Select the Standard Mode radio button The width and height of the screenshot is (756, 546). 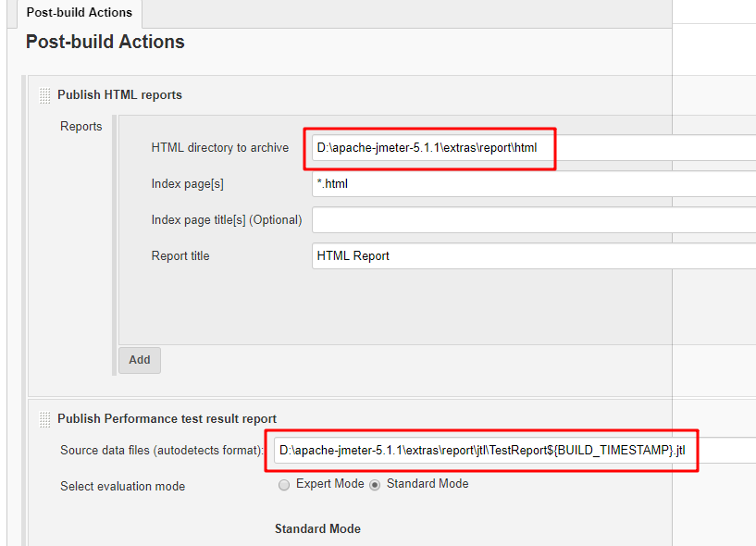pos(375,484)
